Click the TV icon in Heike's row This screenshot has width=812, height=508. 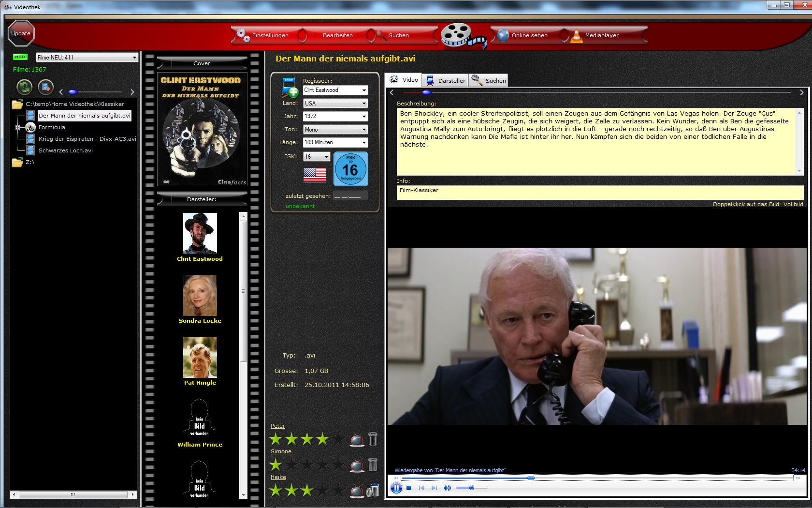point(357,491)
